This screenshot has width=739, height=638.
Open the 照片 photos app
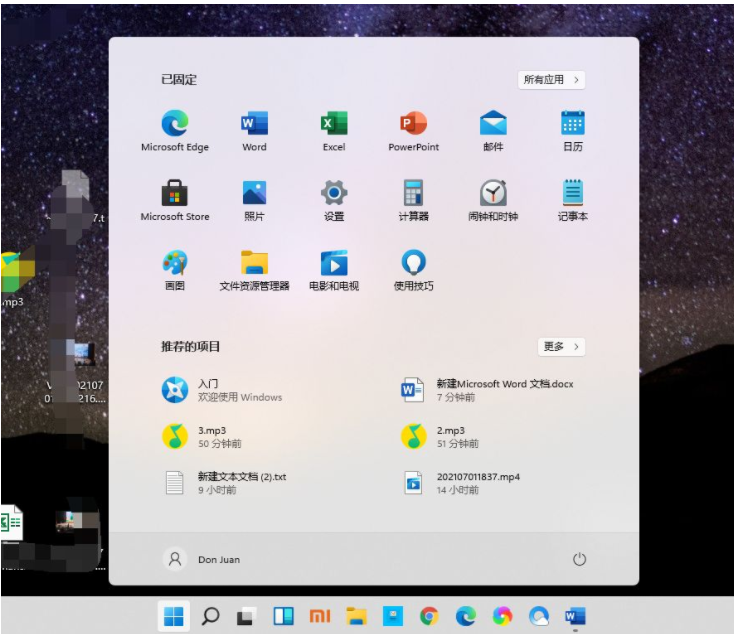(x=254, y=193)
